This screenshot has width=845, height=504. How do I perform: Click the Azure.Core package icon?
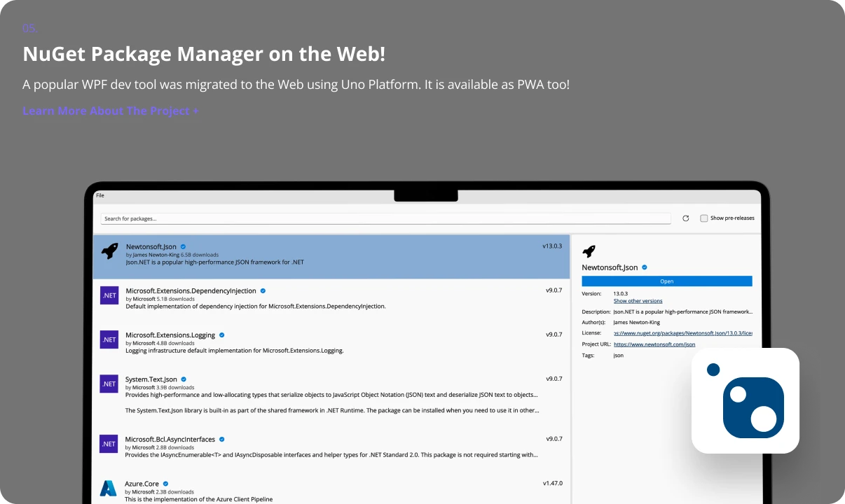pyautogui.click(x=109, y=488)
